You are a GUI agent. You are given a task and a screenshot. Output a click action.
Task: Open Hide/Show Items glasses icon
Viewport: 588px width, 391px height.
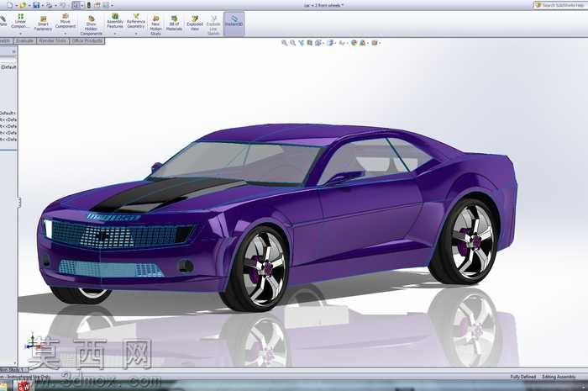(342, 43)
